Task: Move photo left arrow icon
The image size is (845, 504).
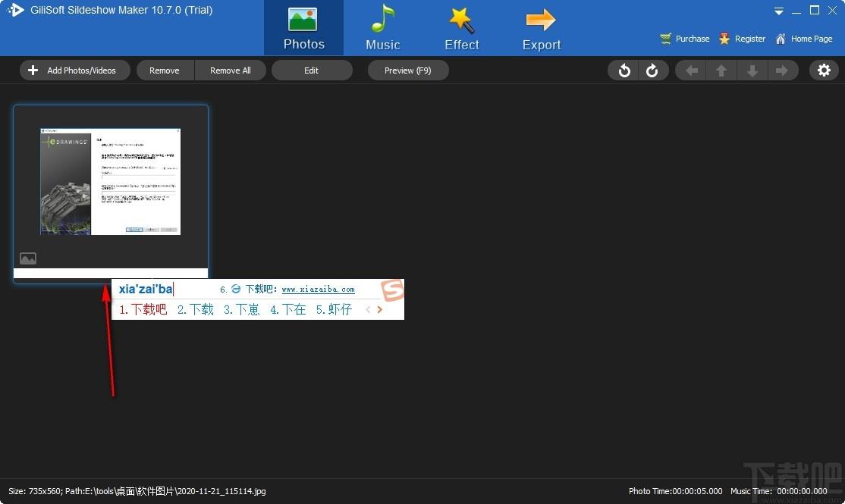Action: coord(692,70)
